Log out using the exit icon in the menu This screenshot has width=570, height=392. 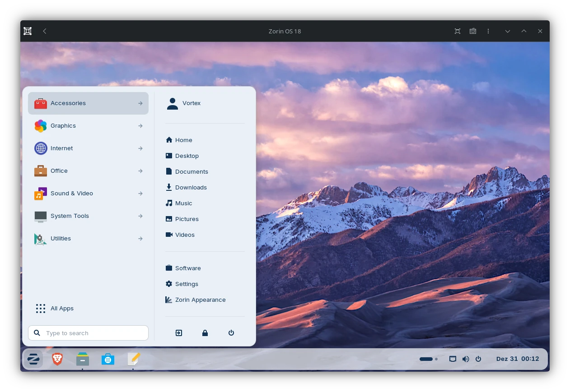[x=179, y=333]
